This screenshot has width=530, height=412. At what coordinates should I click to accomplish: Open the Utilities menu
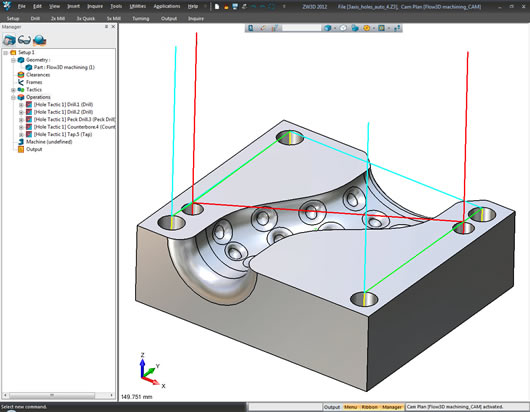(x=138, y=6)
